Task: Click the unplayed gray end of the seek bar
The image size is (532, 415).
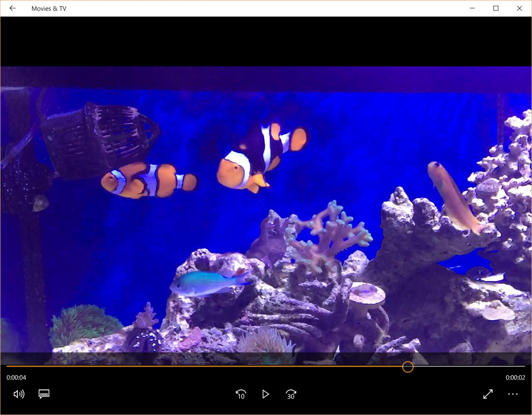Action: [469, 367]
